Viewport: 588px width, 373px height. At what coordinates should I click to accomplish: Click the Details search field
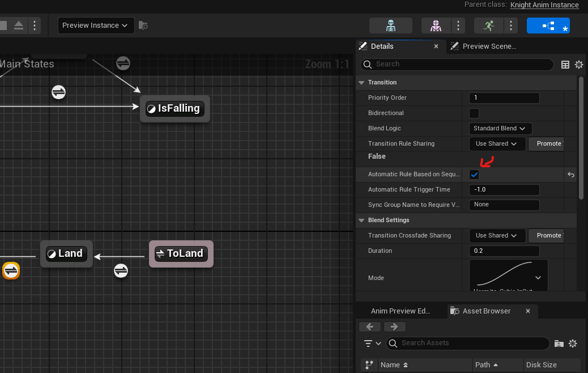click(457, 64)
